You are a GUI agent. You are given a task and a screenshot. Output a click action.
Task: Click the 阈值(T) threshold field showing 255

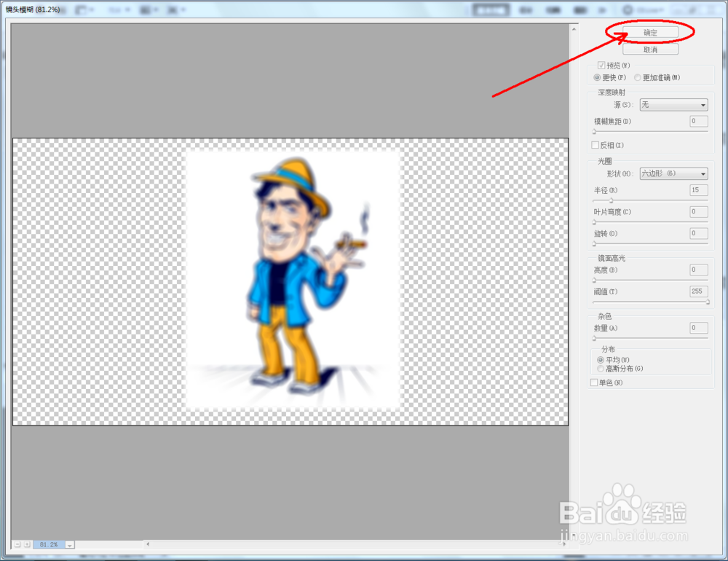click(699, 291)
